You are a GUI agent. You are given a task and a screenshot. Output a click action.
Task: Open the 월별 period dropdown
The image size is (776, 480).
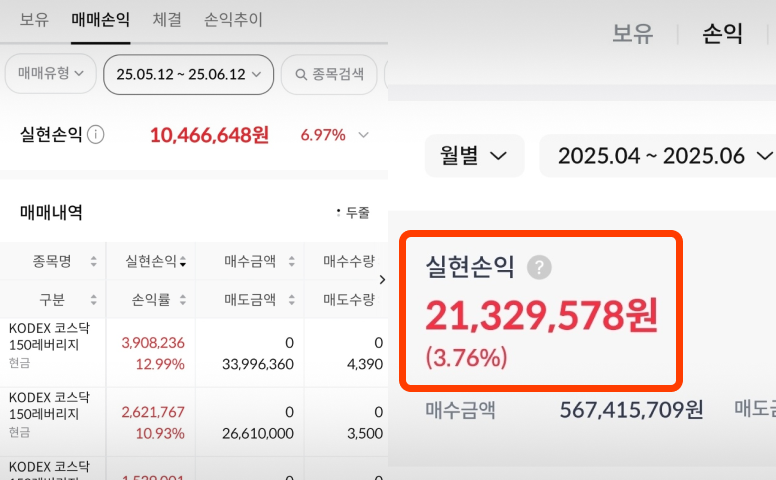click(x=474, y=156)
